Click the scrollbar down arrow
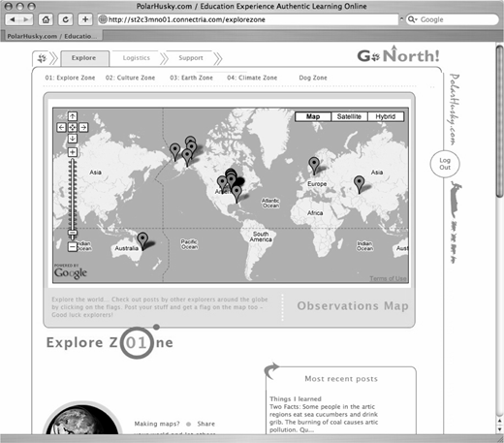Image resolution: width=504 pixels, height=443 pixels. point(500,429)
